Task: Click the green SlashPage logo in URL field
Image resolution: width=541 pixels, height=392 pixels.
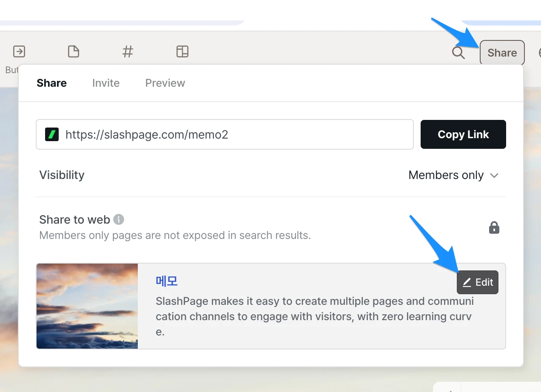Action: point(52,135)
